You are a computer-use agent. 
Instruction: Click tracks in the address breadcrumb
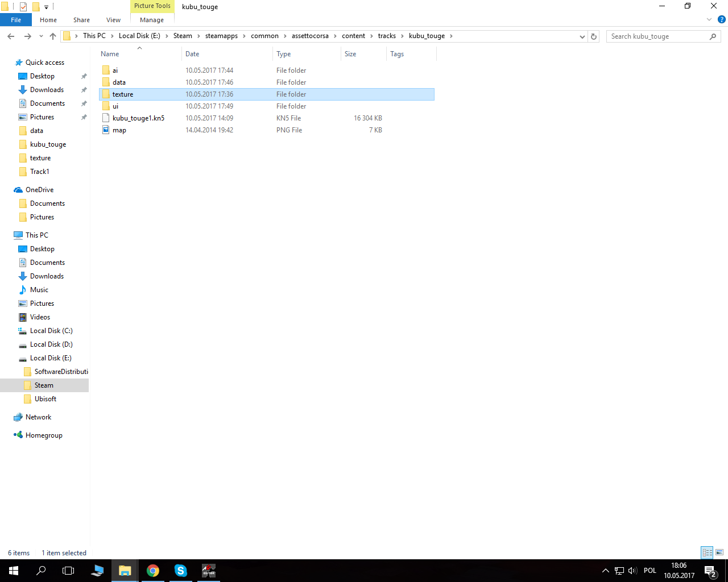coord(387,36)
